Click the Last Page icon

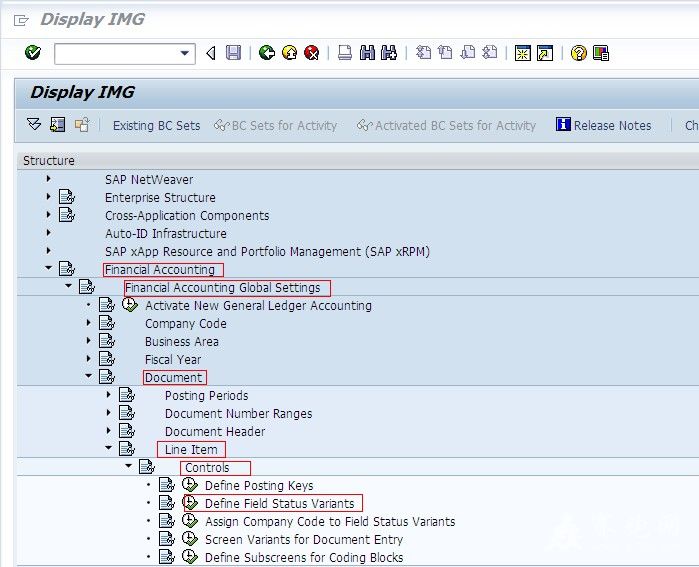click(489, 53)
